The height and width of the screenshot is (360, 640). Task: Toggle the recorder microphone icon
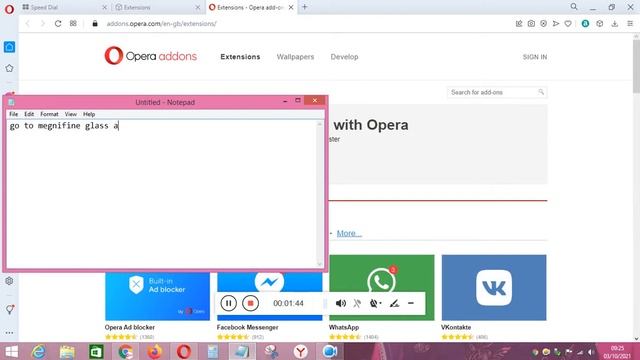[357, 303]
